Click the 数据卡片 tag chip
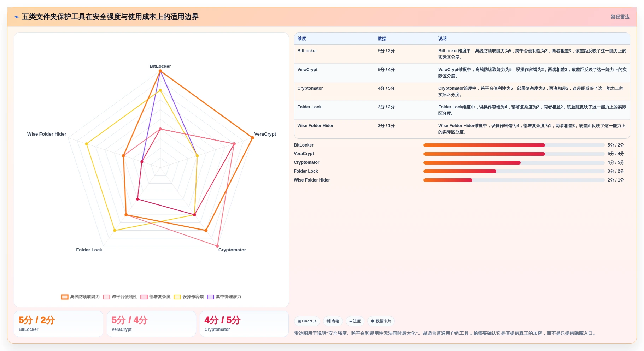 381,321
